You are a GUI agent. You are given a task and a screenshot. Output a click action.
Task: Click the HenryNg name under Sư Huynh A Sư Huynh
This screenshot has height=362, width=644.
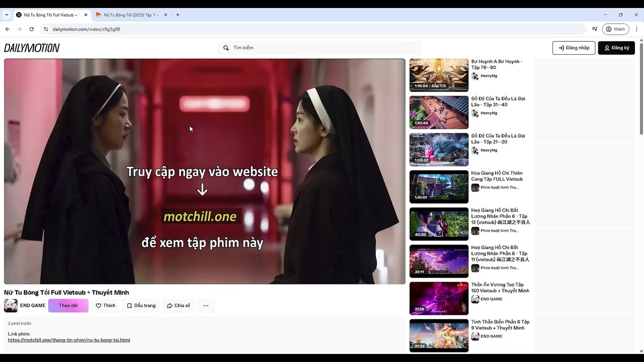pyautogui.click(x=489, y=76)
